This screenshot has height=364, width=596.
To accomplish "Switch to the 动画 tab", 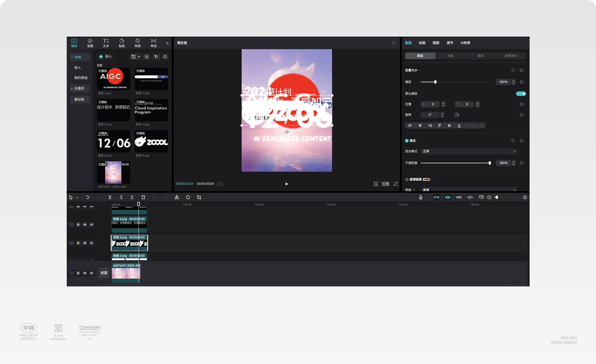I will [422, 43].
